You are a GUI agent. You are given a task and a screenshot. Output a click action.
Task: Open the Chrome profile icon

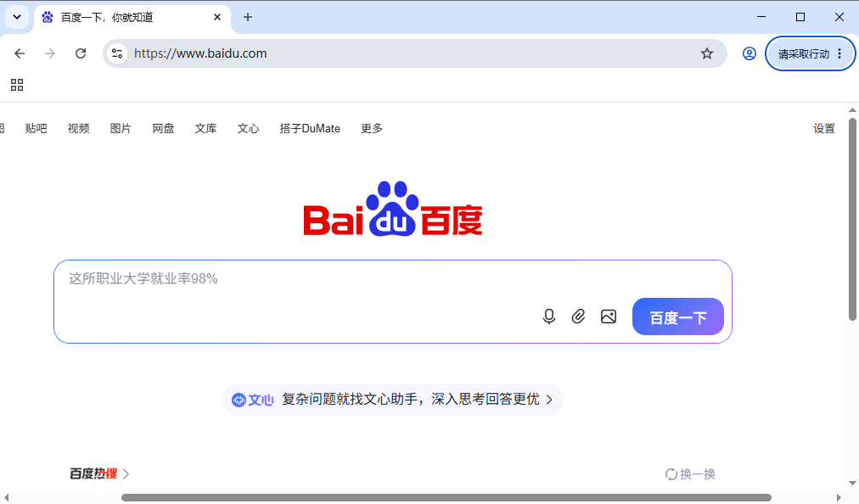click(750, 53)
